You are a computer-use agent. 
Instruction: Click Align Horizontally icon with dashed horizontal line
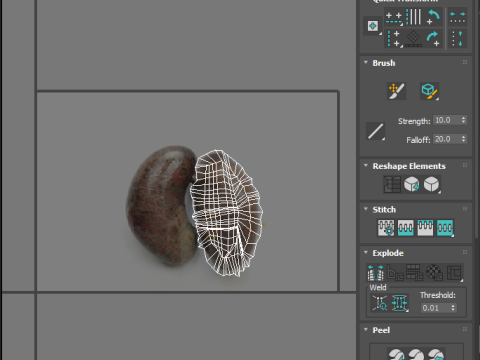[x=394, y=17]
